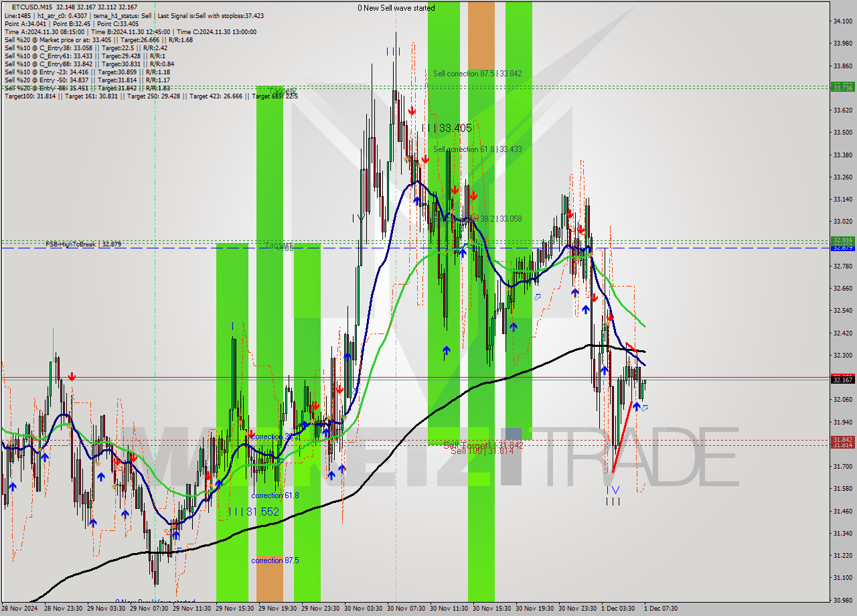Click the blue 'correction 61.8' label

(x=275, y=495)
